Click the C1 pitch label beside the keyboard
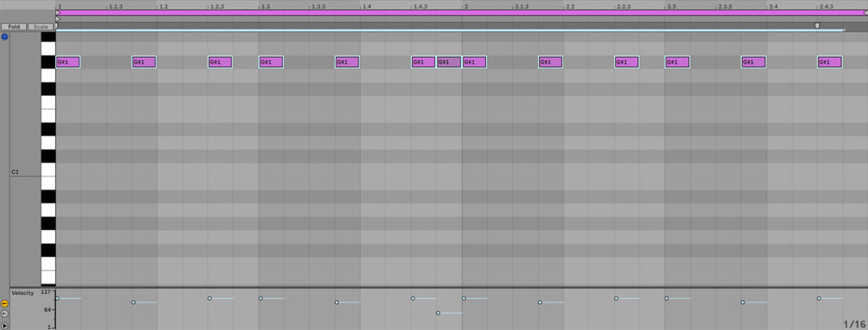The height and width of the screenshot is (330, 868). pos(14,172)
